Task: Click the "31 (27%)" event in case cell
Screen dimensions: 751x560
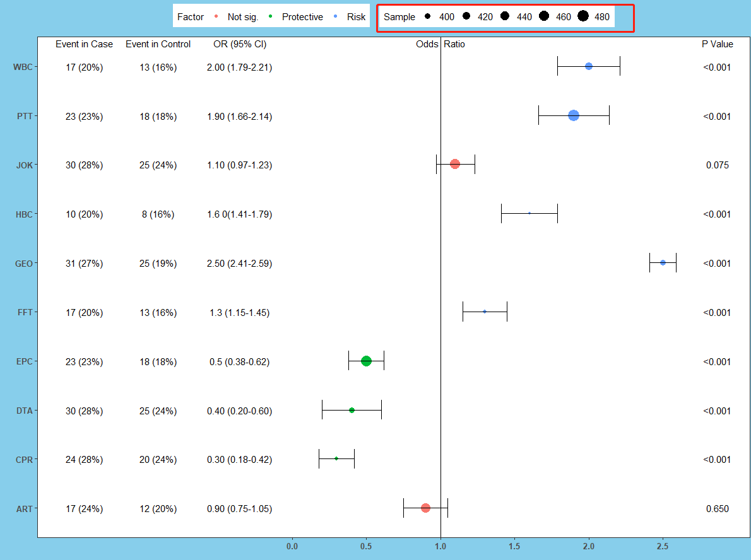Action: point(85,264)
